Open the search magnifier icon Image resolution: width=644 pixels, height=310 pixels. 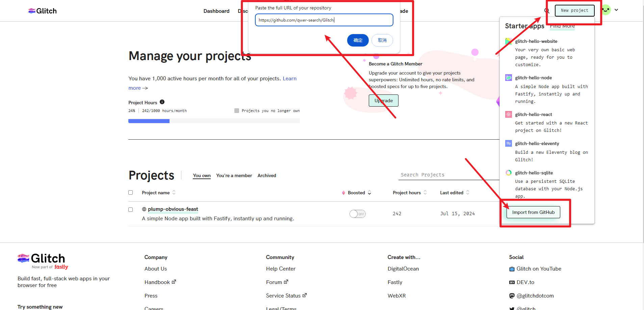pos(547,11)
